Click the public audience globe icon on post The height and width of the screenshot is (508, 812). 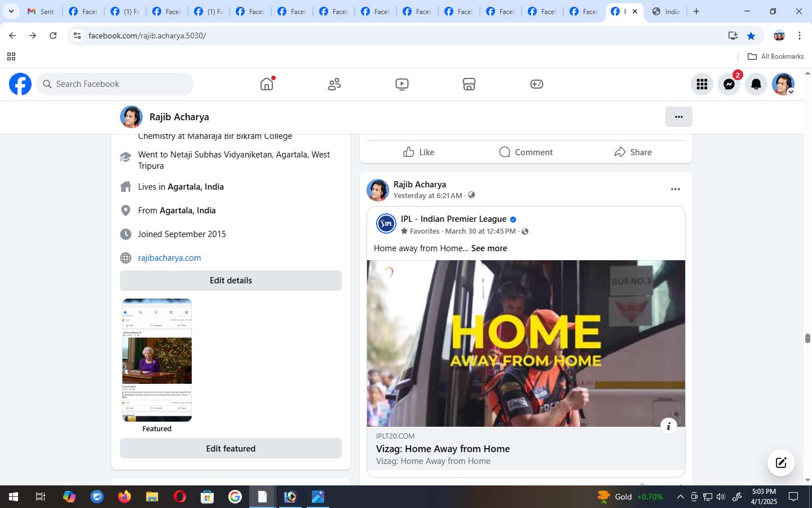tap(471, 195)
